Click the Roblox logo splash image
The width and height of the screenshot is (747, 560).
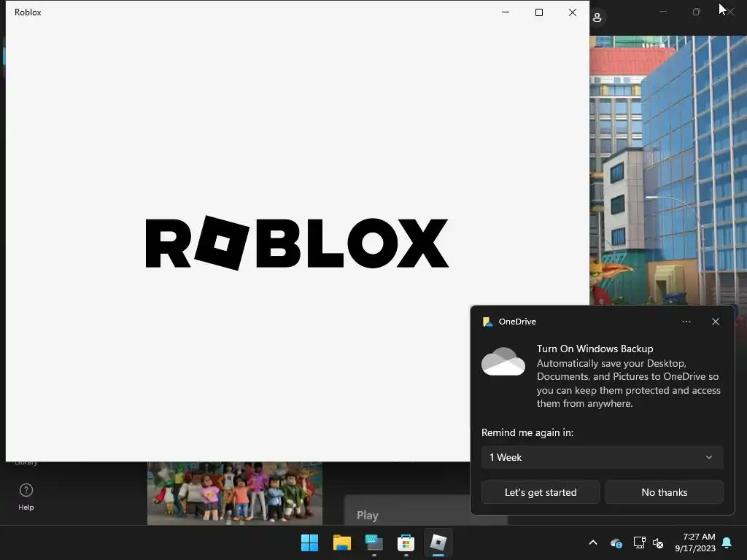[297, 243]
